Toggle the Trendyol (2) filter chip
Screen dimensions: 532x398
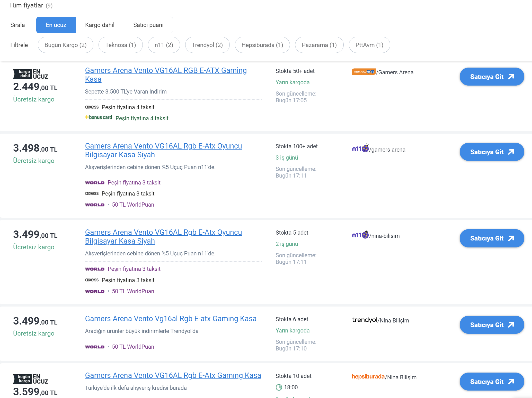point(207,45)
